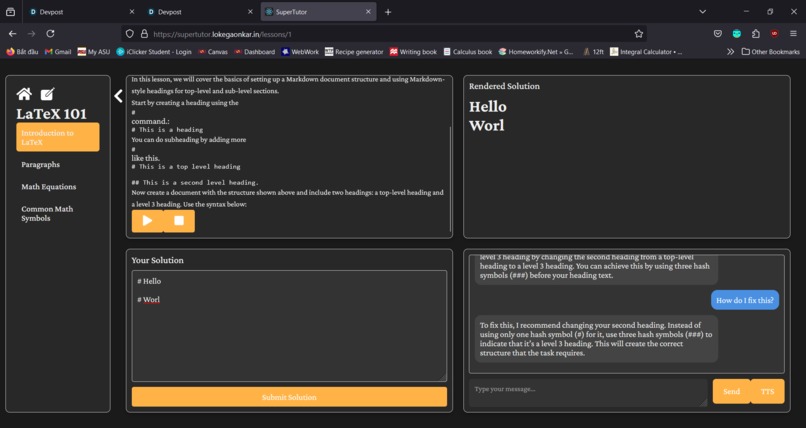Viewport: 806px width, 428px height.
Task: Click inside the Your Solution editor
Action: coord(289,326)
